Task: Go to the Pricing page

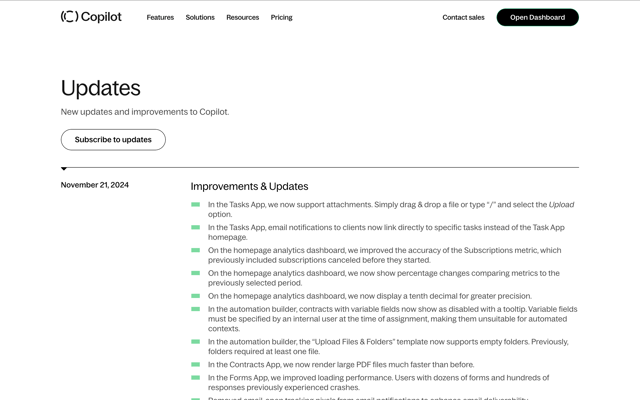Action: [281, 18]
